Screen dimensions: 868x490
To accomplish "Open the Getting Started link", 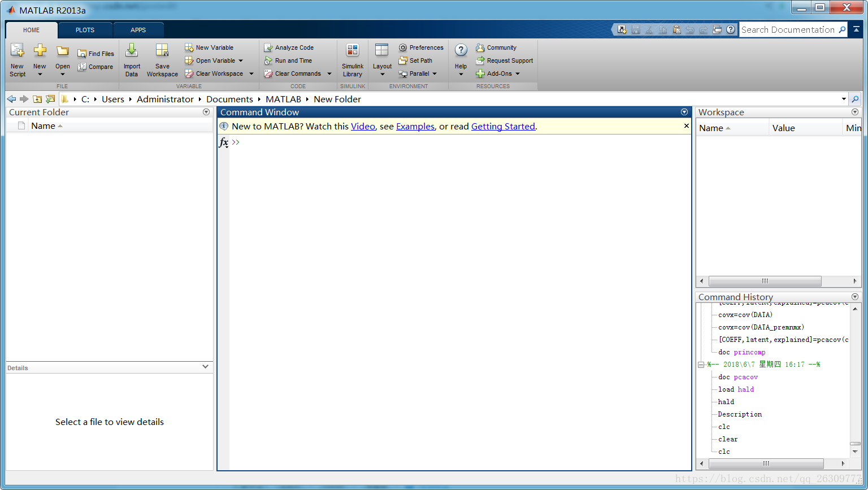I will [503, 127].
